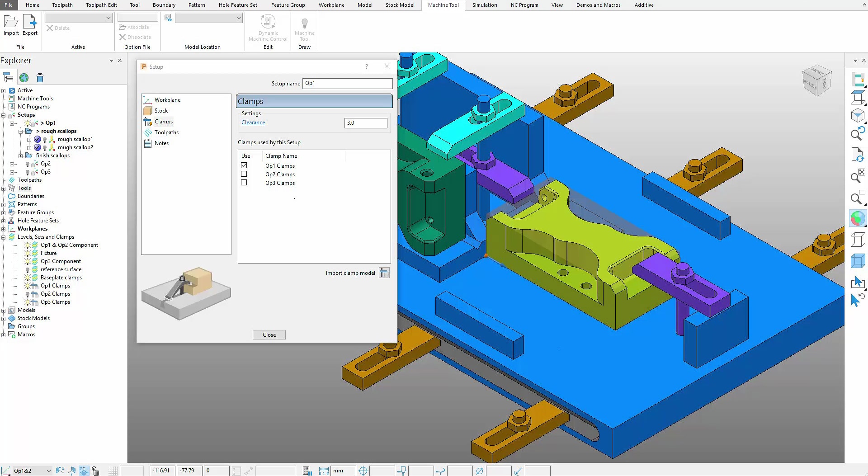Click the Clearance link
The image size is (868, 476).
pyautogui.click(x=253, y=123)
